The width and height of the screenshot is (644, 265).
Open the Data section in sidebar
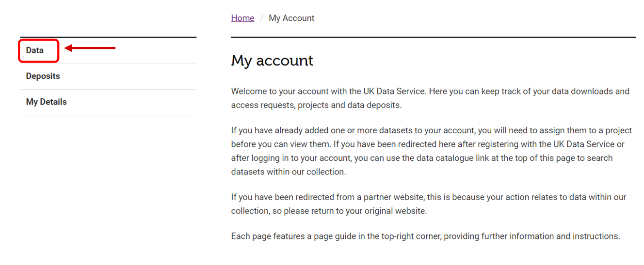pyautogui.click(x=35, y=50)
